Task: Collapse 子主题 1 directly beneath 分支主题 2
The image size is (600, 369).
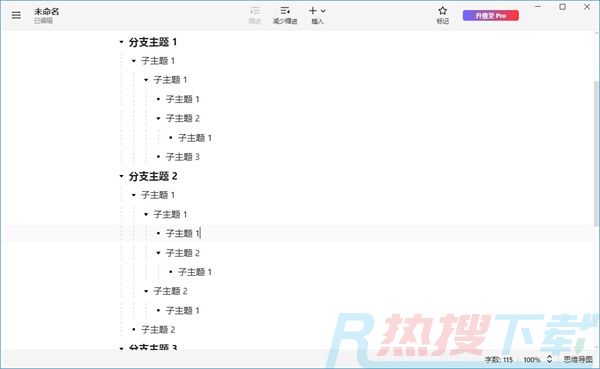Action: pyautogui.click(x=134, y=195)
